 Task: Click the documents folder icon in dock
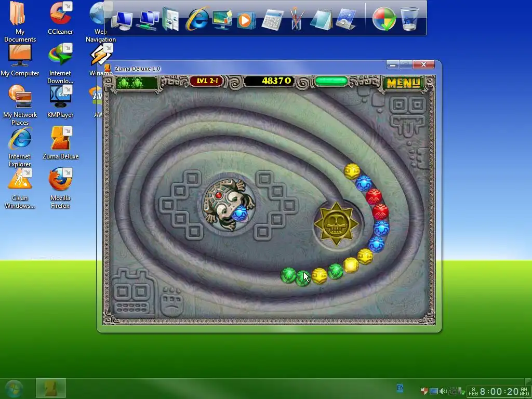[x=170, y=20]
